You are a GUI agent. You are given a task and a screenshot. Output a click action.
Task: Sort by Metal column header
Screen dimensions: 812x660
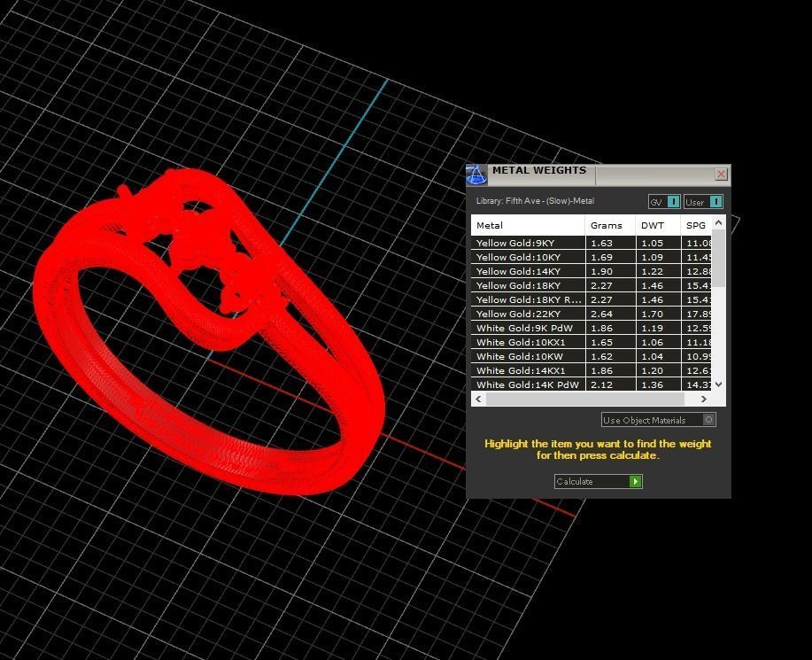coord(528,225)
